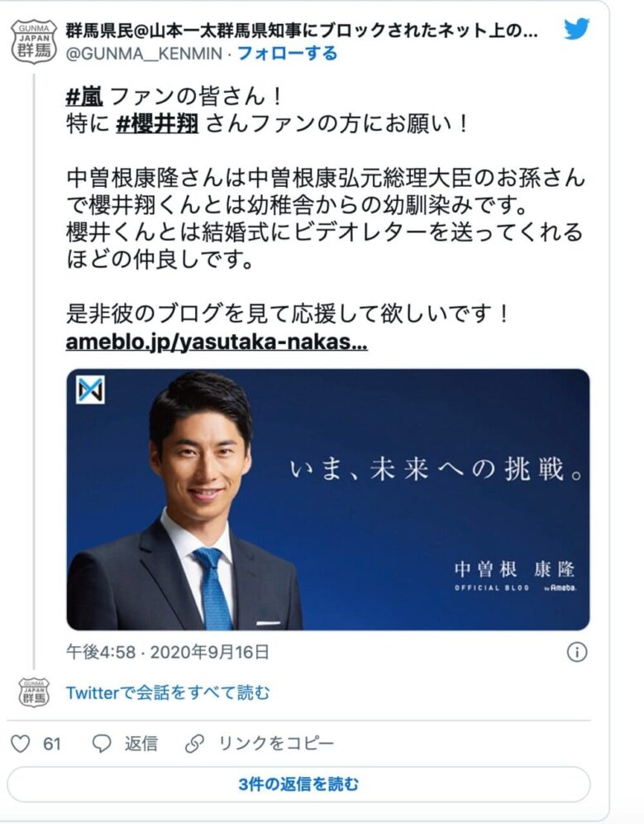Click the chain link copy icon

click(x=194, y=744)
